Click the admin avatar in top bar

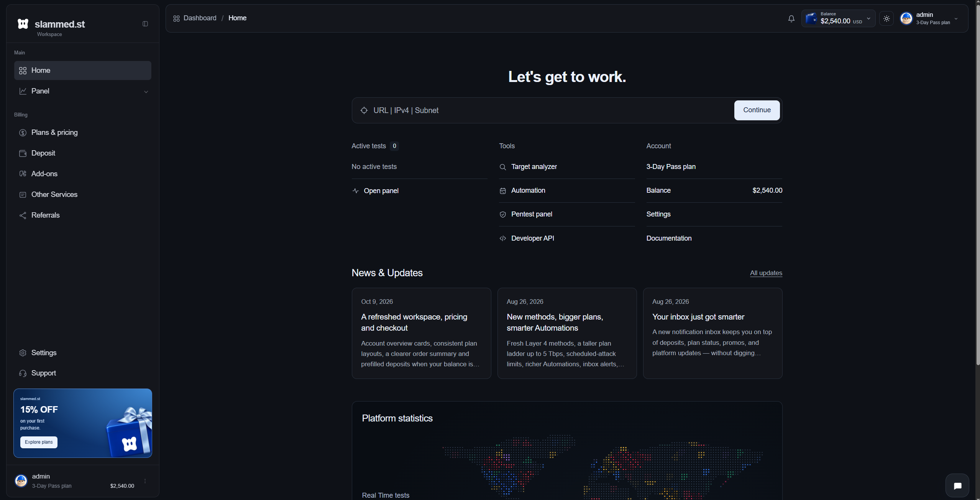(x=906, y=18)
